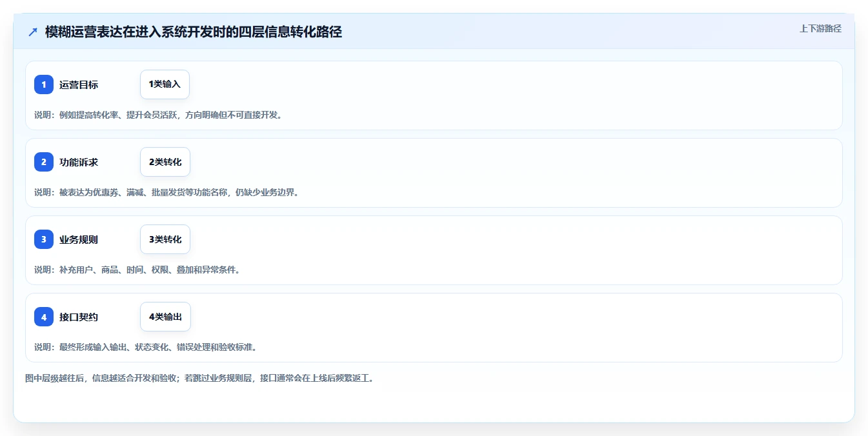Select the 接口契约 layer title
Image resolution: width=868 pixels, height=436 pixels.
coord(79,317)
